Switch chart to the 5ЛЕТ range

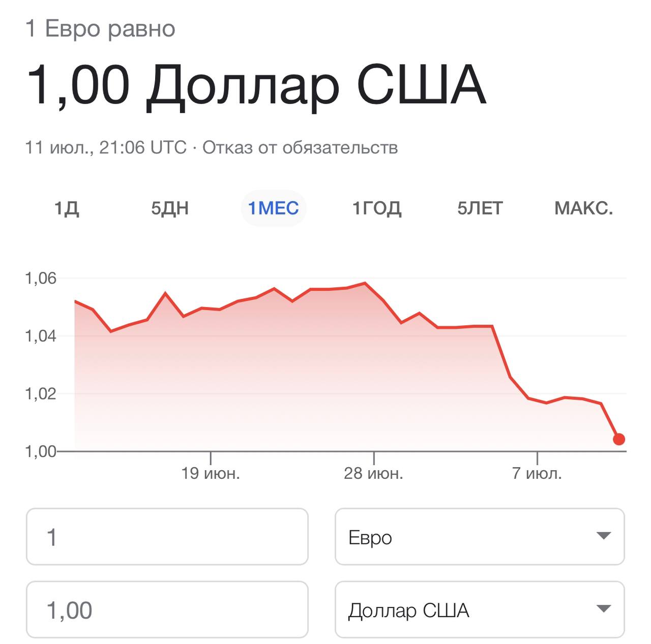click(x=480, y=208)
